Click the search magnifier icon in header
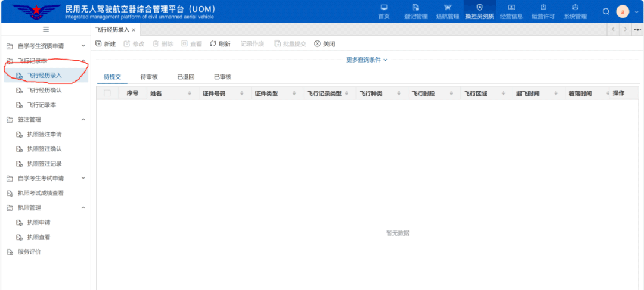This screenshot has height=290, width=644. (606, 11)
